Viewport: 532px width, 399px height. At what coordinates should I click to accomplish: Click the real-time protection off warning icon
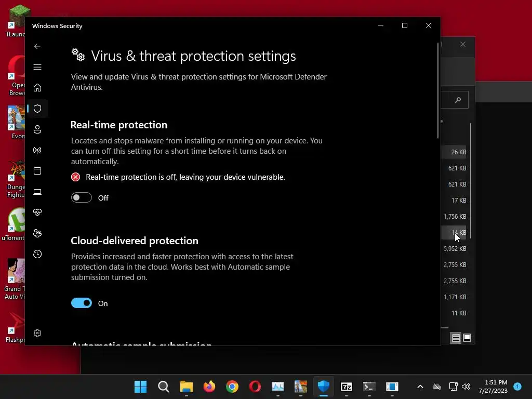pos(75,177)
